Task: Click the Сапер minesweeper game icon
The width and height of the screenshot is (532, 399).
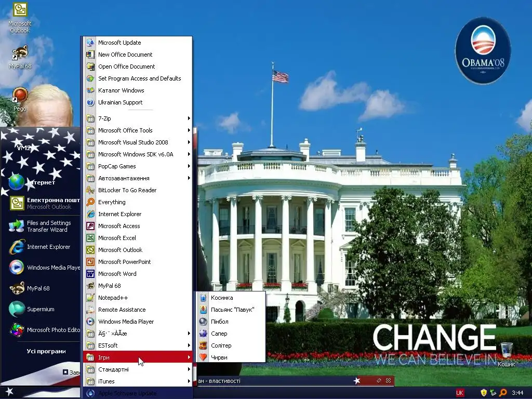Action: [x=203, y=334]
